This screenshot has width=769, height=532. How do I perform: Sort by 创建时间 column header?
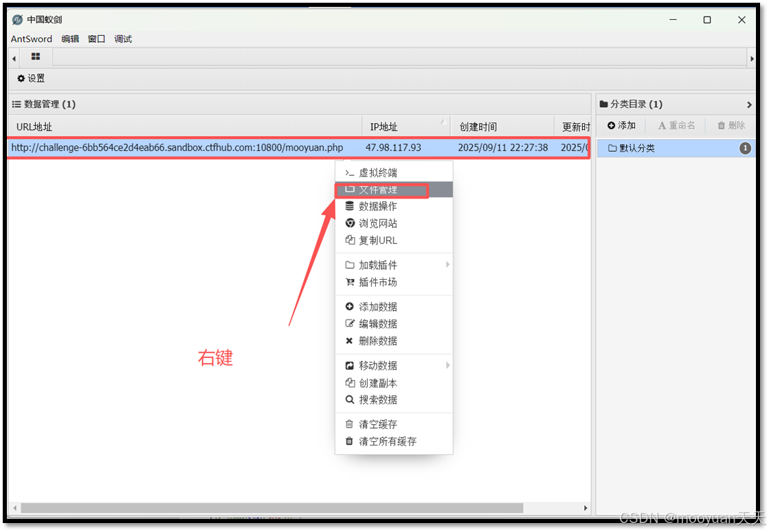(x=502, y=127)
